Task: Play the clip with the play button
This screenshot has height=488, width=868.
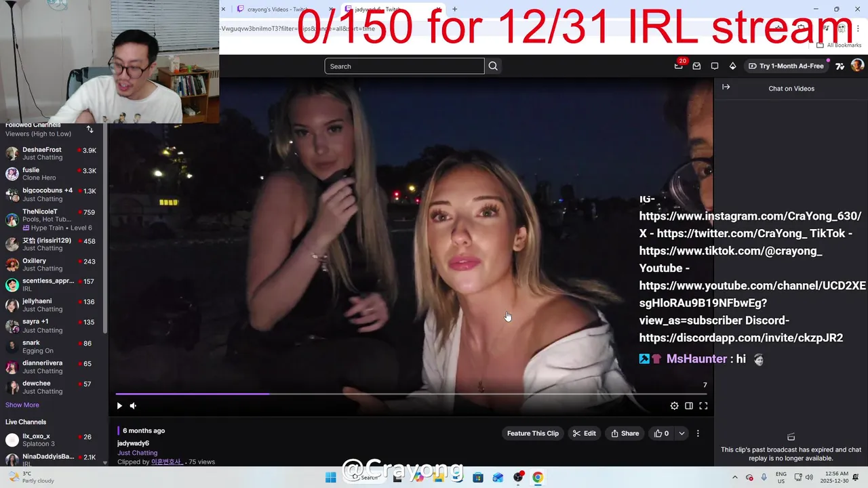Action: pos(119,406)
